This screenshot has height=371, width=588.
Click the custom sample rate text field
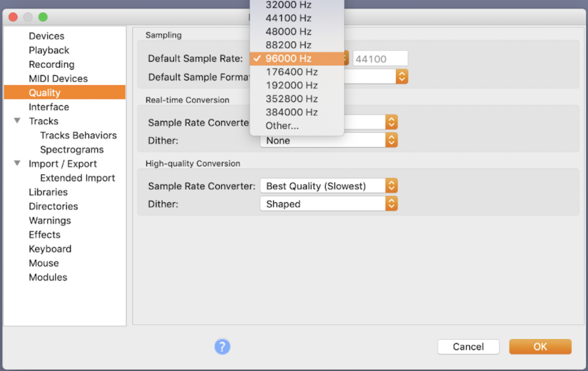[x=380, y=59]
